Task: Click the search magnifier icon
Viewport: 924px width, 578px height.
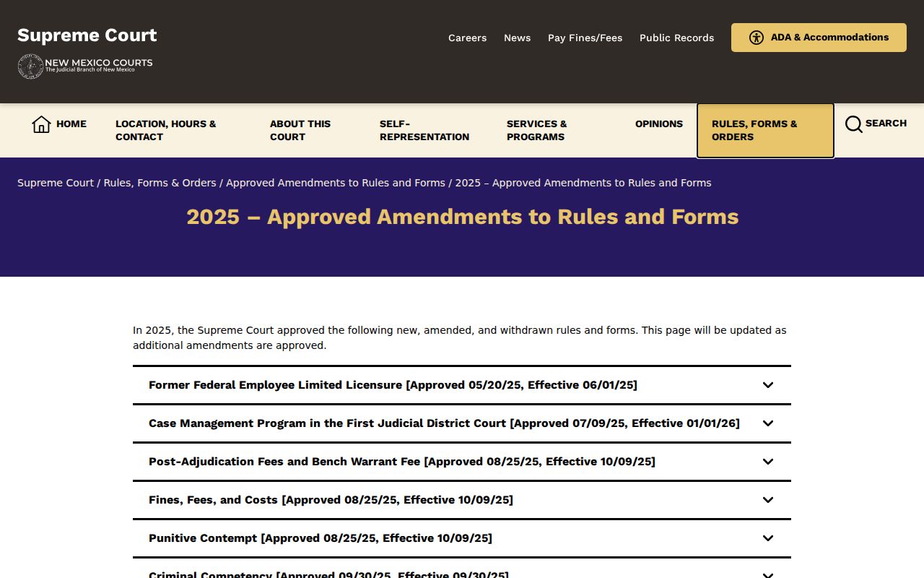Action: pyautogui.click(x=854, y=124)
